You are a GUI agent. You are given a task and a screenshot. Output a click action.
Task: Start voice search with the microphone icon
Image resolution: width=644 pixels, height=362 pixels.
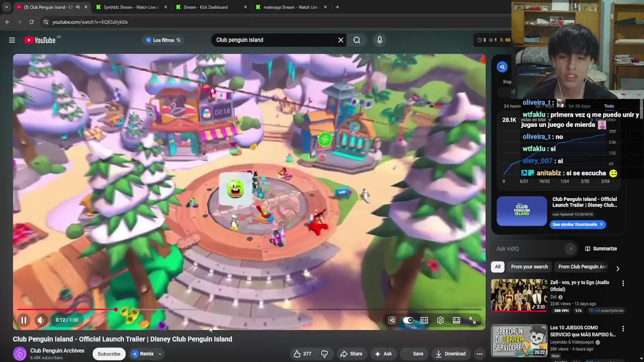tap(379, 40)
